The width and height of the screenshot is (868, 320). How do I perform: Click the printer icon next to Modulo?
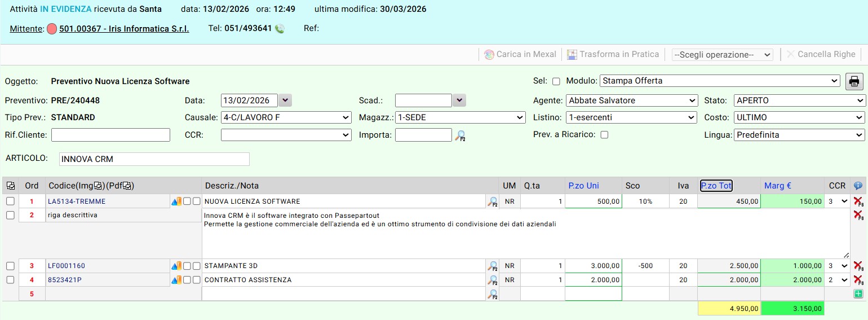coord(854,81)
